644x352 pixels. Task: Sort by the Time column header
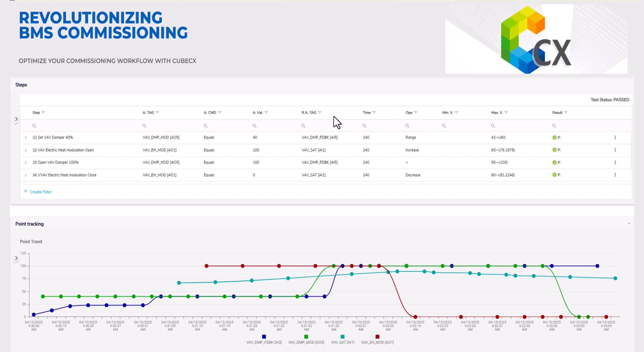click(x=366, y=112)
